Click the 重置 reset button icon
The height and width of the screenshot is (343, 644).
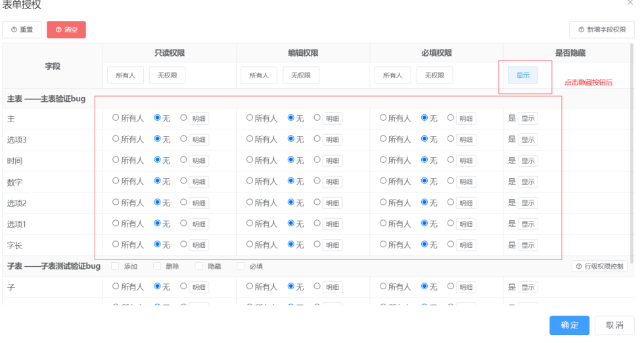click(x=14, y=30)
